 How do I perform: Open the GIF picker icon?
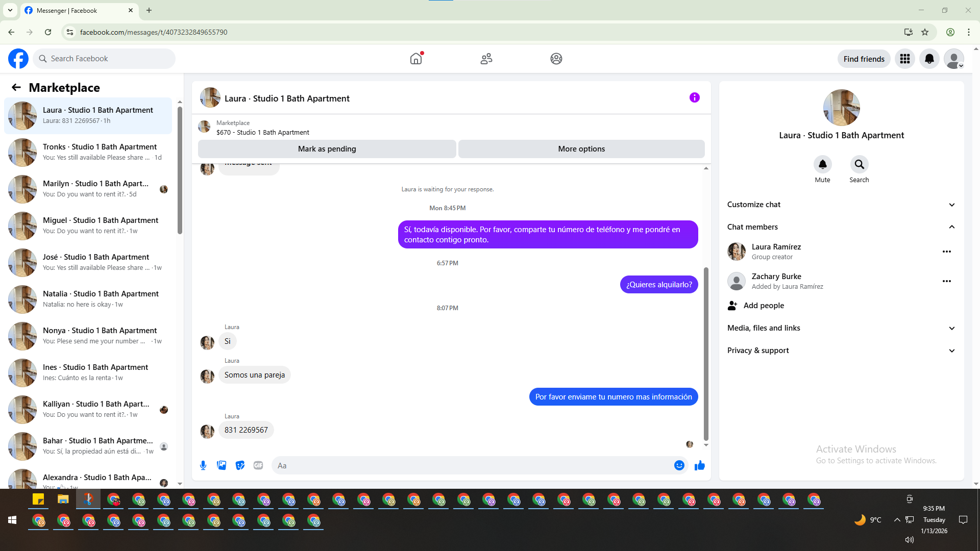pyautogui.click(x=258, y=465)
